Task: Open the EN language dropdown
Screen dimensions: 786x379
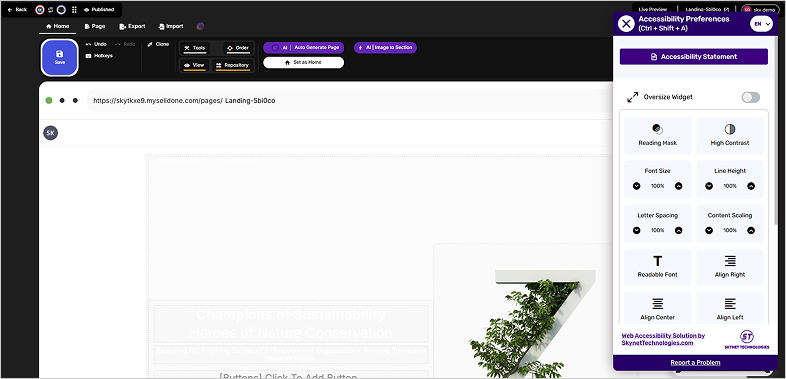Action: tap(761, 24)
